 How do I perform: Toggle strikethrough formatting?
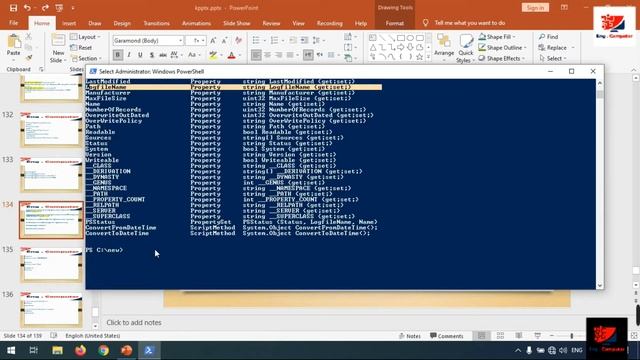[x=162, y=55]
